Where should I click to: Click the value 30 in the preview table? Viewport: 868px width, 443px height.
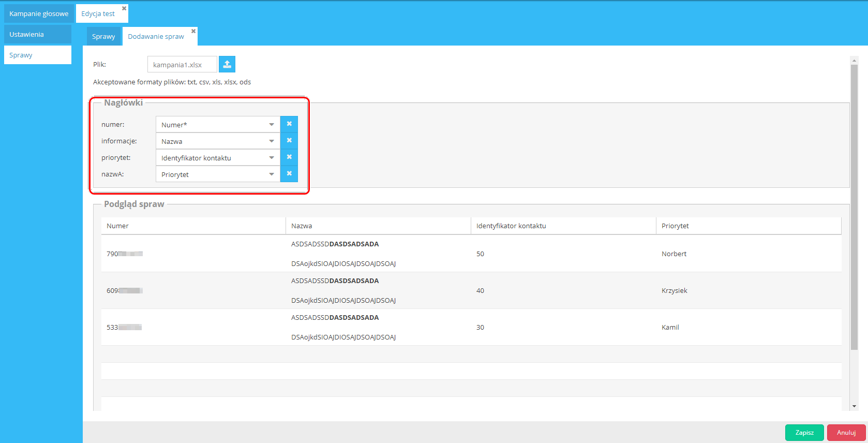(x=480, y=327)
